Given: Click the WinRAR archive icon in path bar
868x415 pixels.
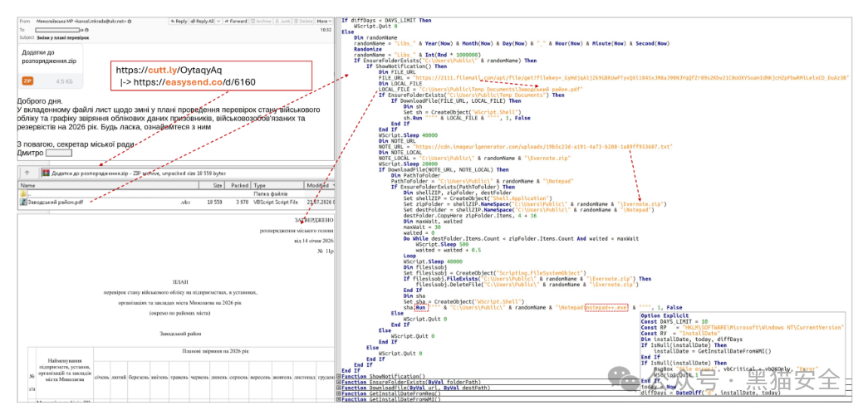Looking at the screenshot, I should pyautogui.click(x=47, y=173).
